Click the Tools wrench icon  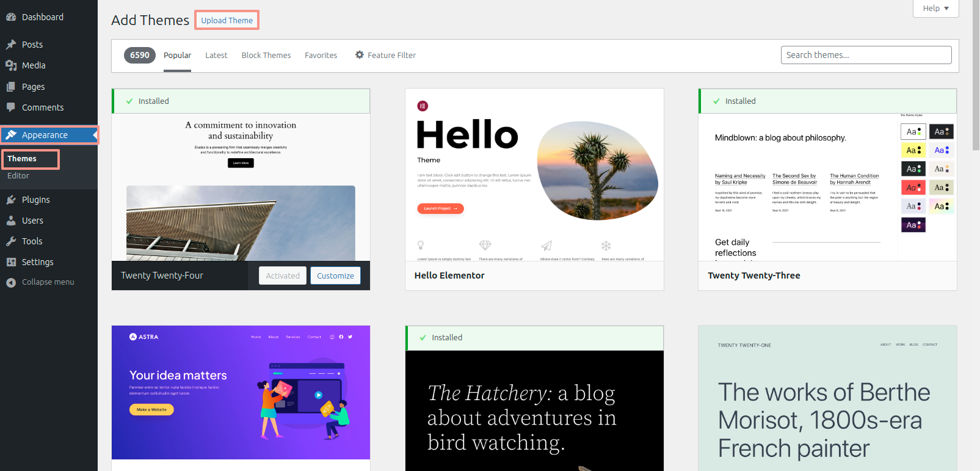pyautogui.click(x=11, y=241)
